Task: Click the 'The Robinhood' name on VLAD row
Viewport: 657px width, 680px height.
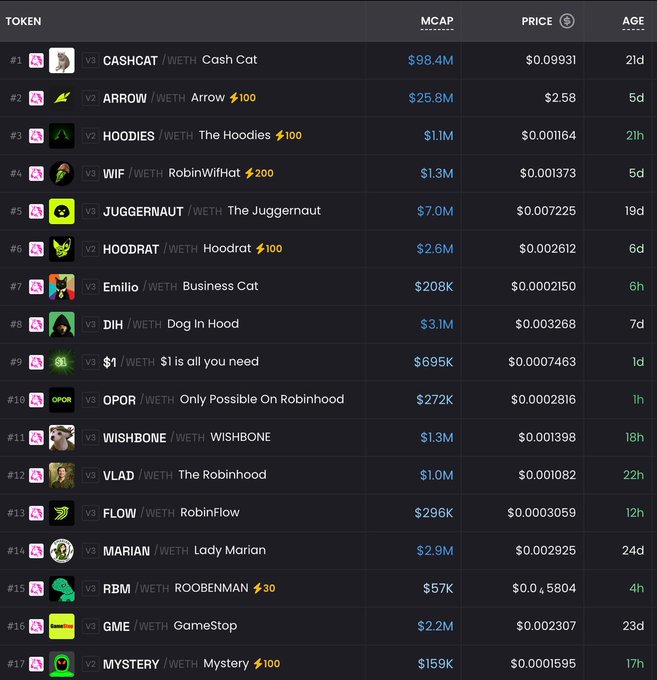Action: (222, 475)
